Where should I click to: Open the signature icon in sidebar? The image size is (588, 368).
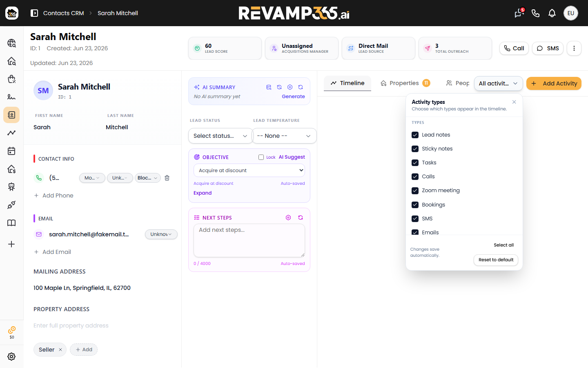11,97
